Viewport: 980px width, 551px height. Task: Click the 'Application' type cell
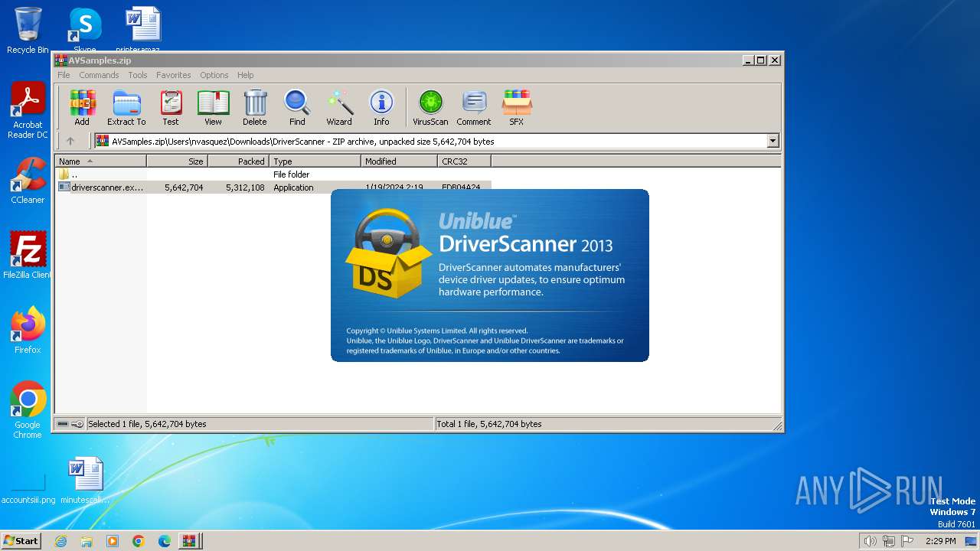click(293, 187)
